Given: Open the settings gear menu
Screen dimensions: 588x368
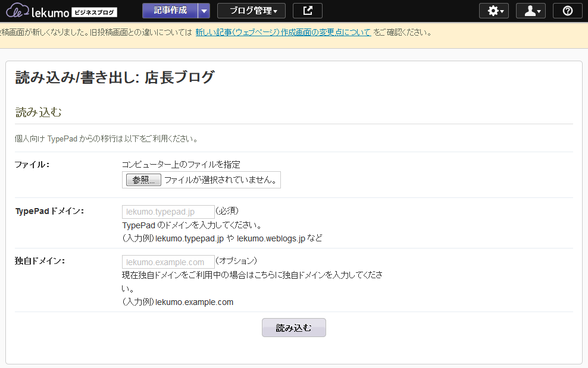Looking at the screenshot, I should point(494,11).
